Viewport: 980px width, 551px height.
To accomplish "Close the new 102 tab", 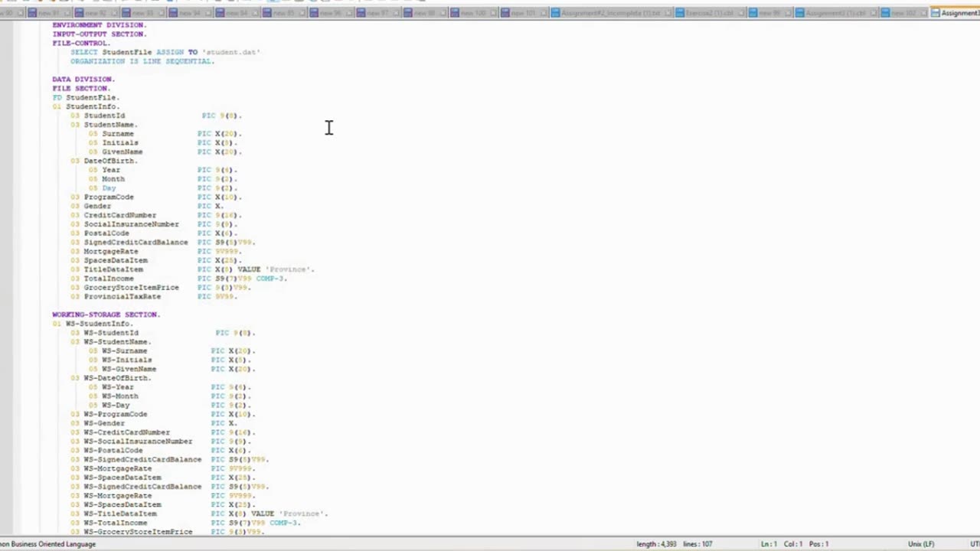I will click(x=923, y=13).
